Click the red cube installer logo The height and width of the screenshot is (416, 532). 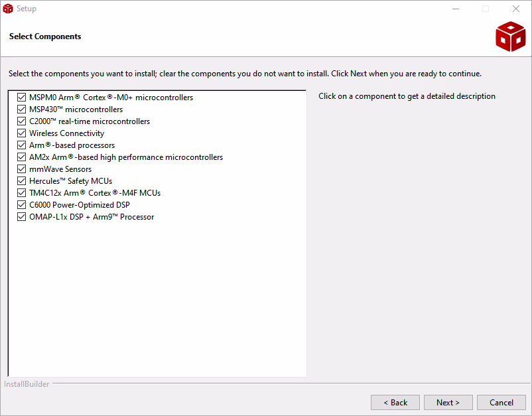click(510, 36)
